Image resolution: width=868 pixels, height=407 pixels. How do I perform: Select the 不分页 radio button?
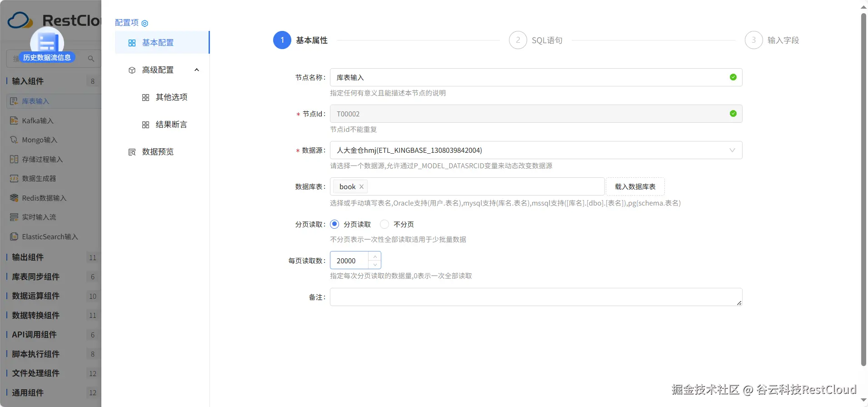click(384, 224)
